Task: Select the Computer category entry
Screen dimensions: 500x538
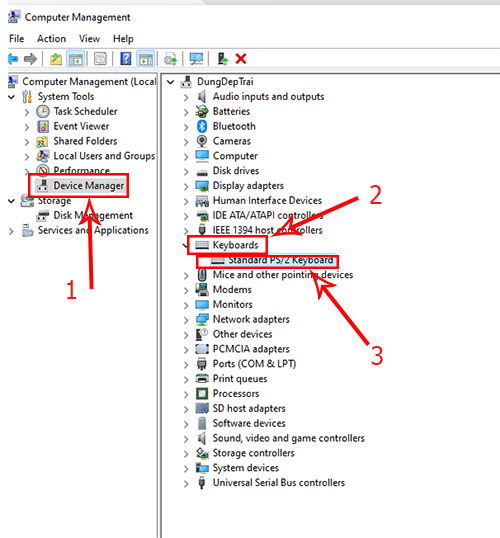Action: point(235,156)
